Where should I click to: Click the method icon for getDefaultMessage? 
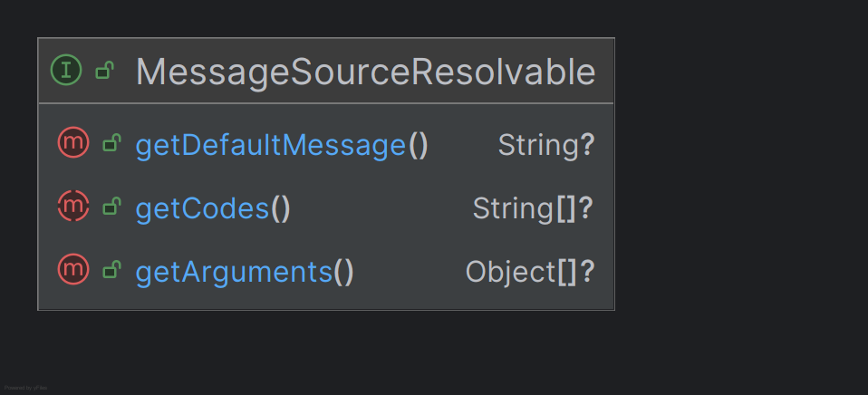click(x=72, y=144)
